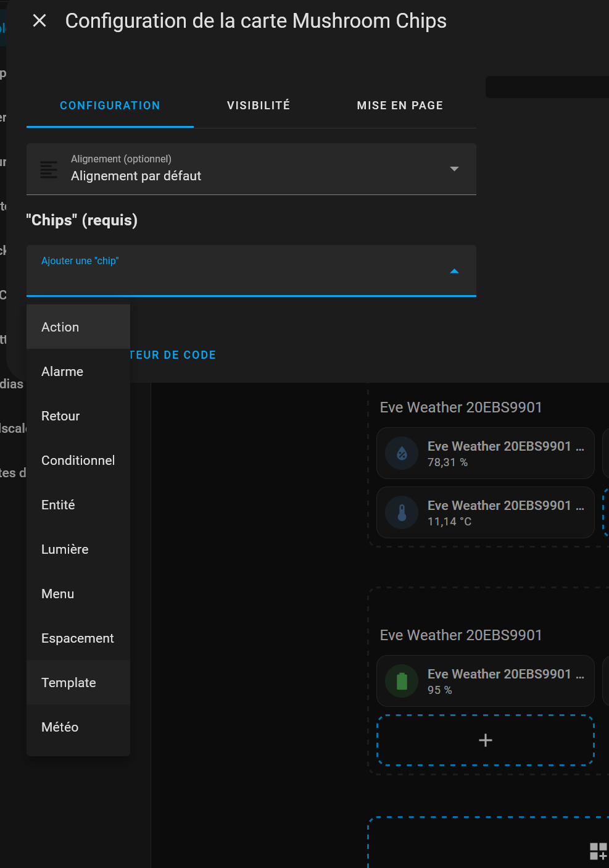Expand the Alignement dropdown arrow

454,169
